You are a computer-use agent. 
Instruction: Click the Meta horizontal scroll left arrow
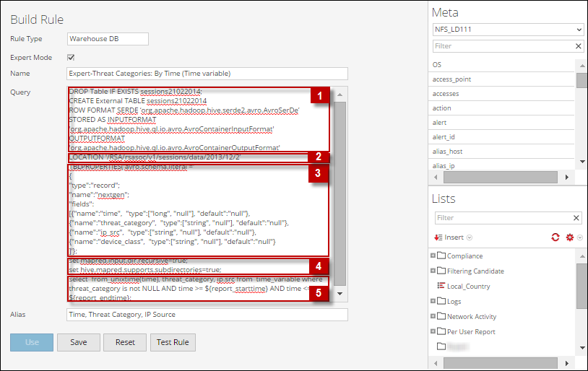coord(436,177)
